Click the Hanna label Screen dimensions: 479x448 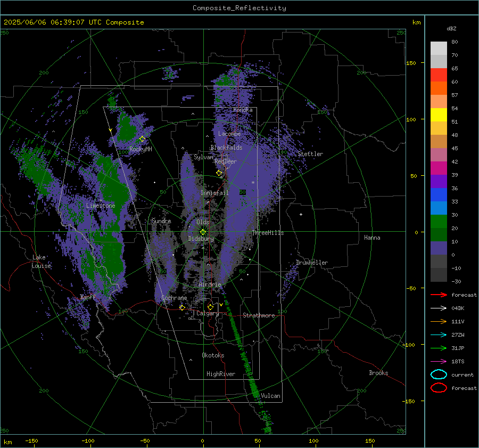click(372, 238)
